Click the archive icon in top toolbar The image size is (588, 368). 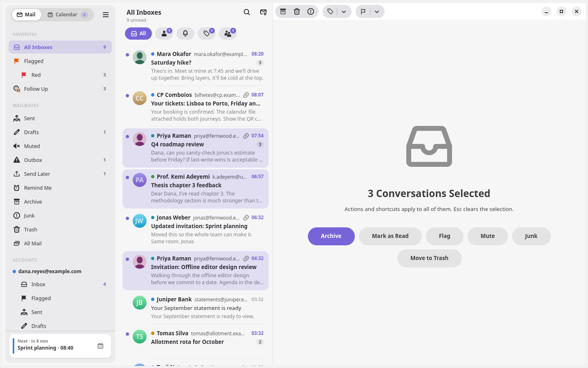pos(283,11)
